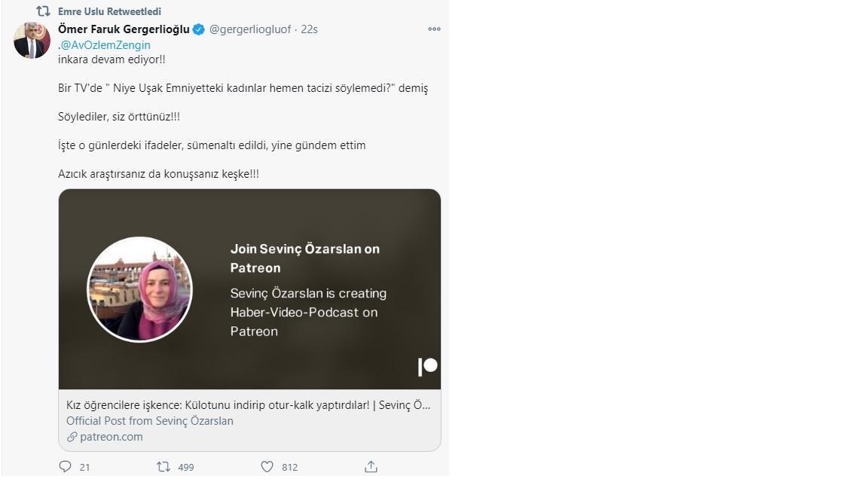Expand the truncated card title about kız öğrenciler
The width and height of the screenshot is (868, 488).
click(249, 404)
